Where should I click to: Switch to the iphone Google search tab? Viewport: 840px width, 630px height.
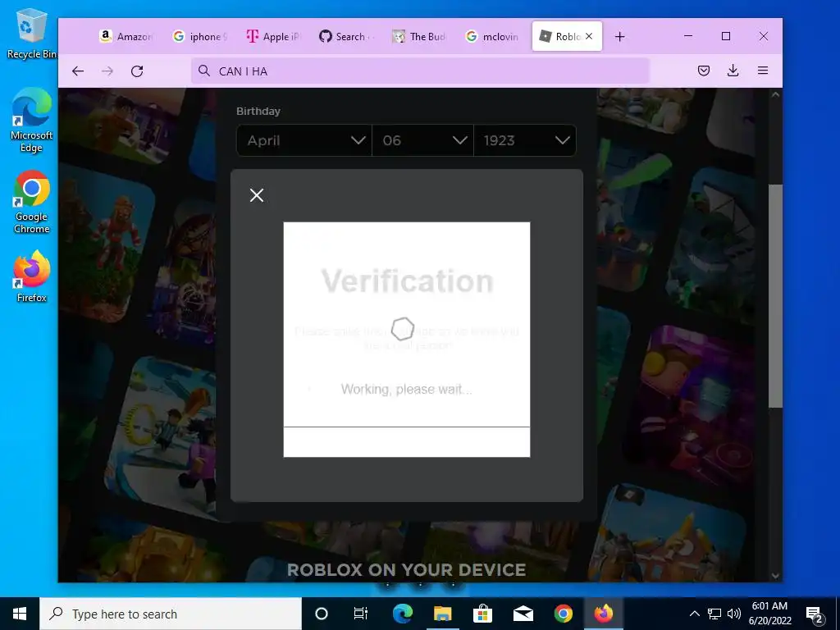tap(200, 36)
